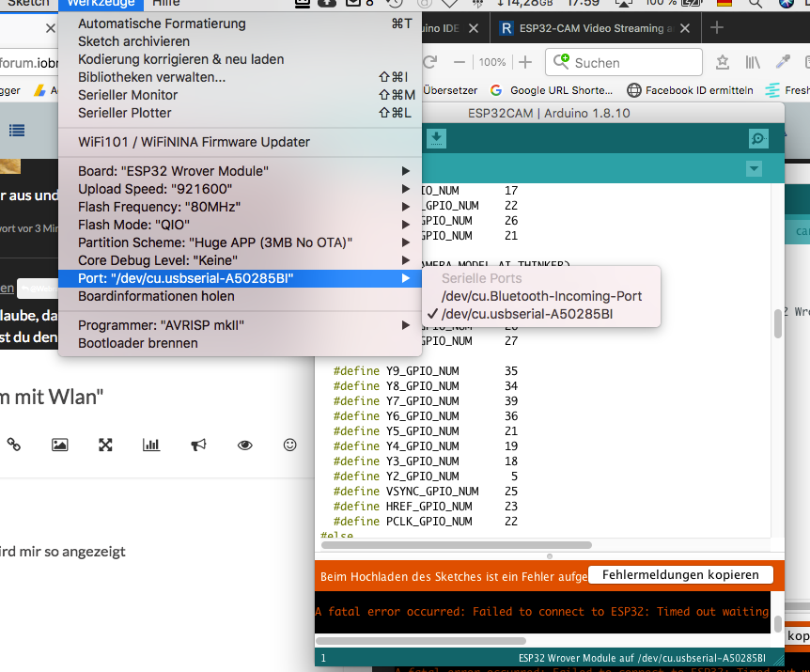Open emoji smiley picker in forum editor
Screen dimensions: 810x672
coord(289,445)
